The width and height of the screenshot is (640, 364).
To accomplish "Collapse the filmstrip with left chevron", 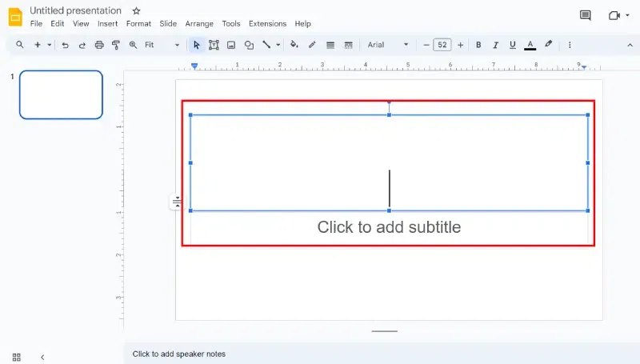I will click(42, 357).
